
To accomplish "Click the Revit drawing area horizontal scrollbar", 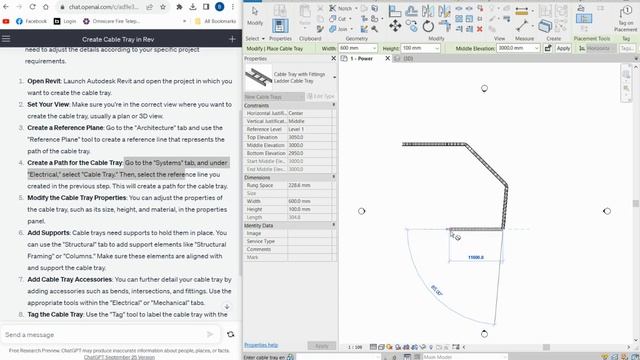I will [x=546, y=347].
